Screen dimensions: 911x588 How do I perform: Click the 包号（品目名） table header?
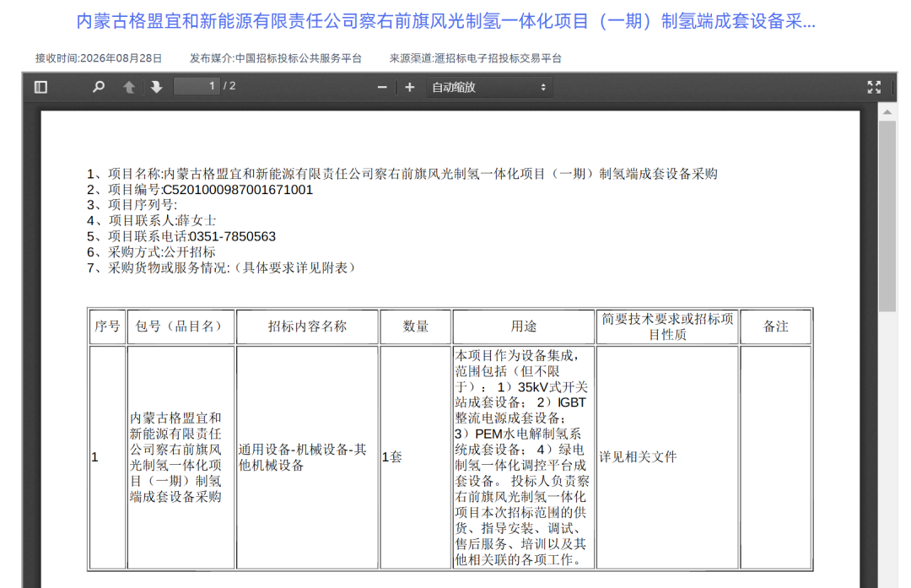pyautogui.click(x=181, y=326)
